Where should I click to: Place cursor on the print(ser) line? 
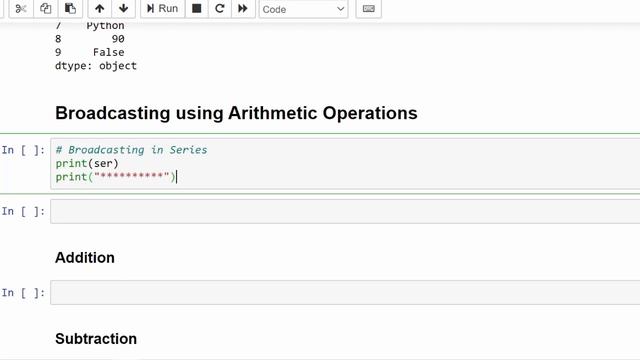87,163
